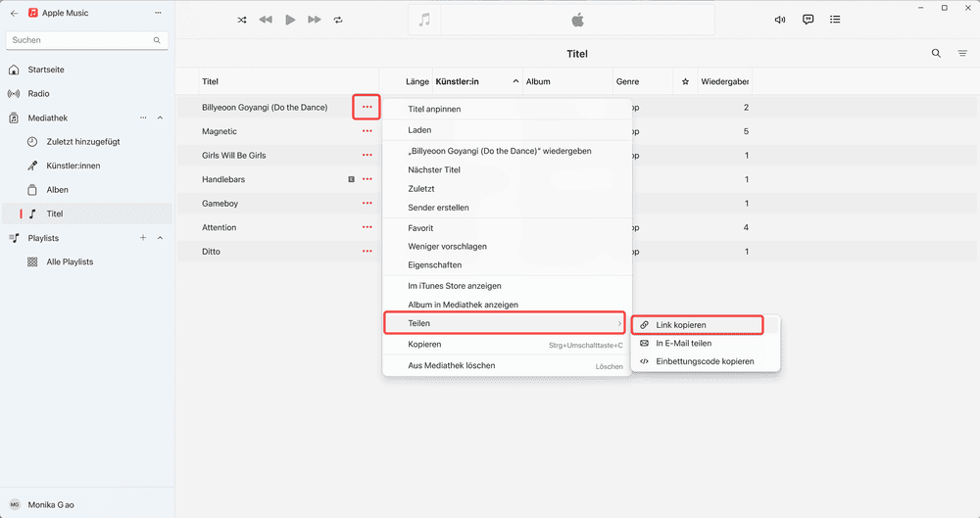The width and height of the screenshot is (980, 518).
Task: Open more options for Handlebars
Action: coord(367,179)
